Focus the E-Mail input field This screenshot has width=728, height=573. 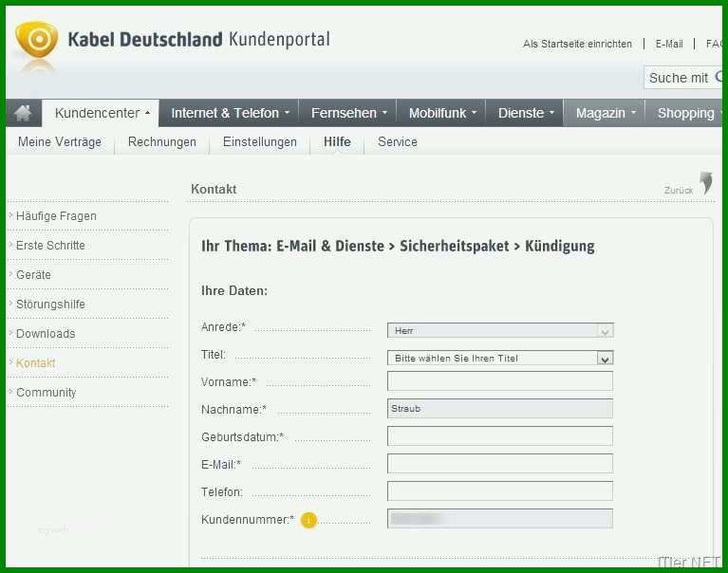click(500, 464)
